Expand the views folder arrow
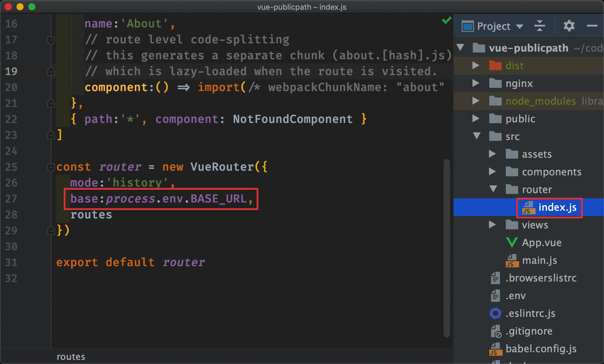The width and height of the screenshot is (604, 364). pyautogui.click(x=492, y=225)
